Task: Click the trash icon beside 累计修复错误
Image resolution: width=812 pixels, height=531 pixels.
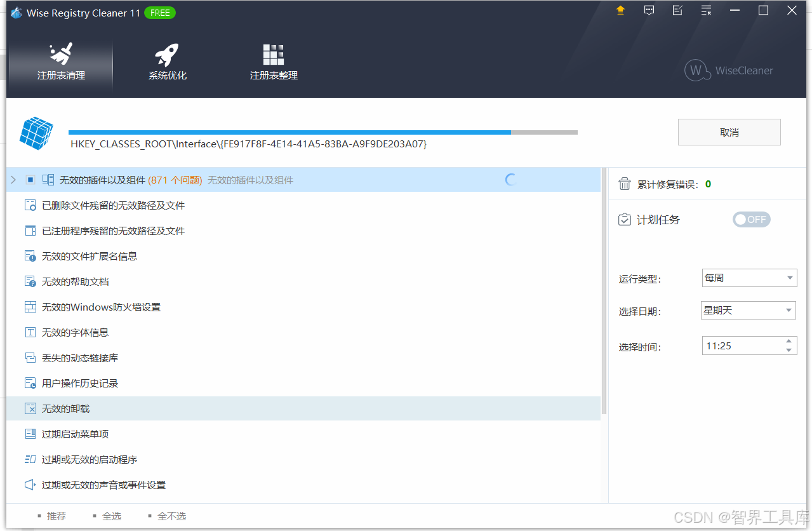Action: [x=625, y=184]
